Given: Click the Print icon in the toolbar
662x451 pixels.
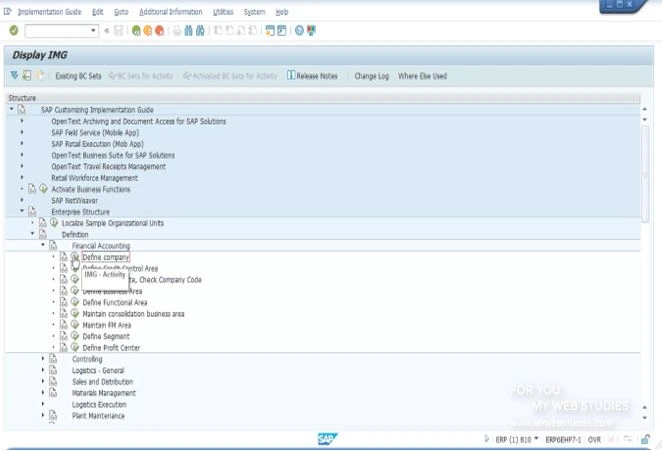Looking at the screenshot, I should point(177,31).
